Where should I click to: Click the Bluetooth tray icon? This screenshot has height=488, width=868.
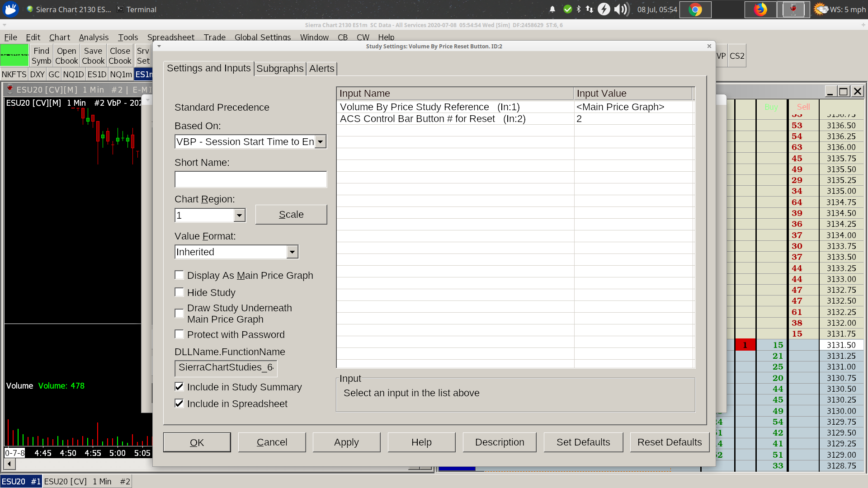click(x=579, y=9)
